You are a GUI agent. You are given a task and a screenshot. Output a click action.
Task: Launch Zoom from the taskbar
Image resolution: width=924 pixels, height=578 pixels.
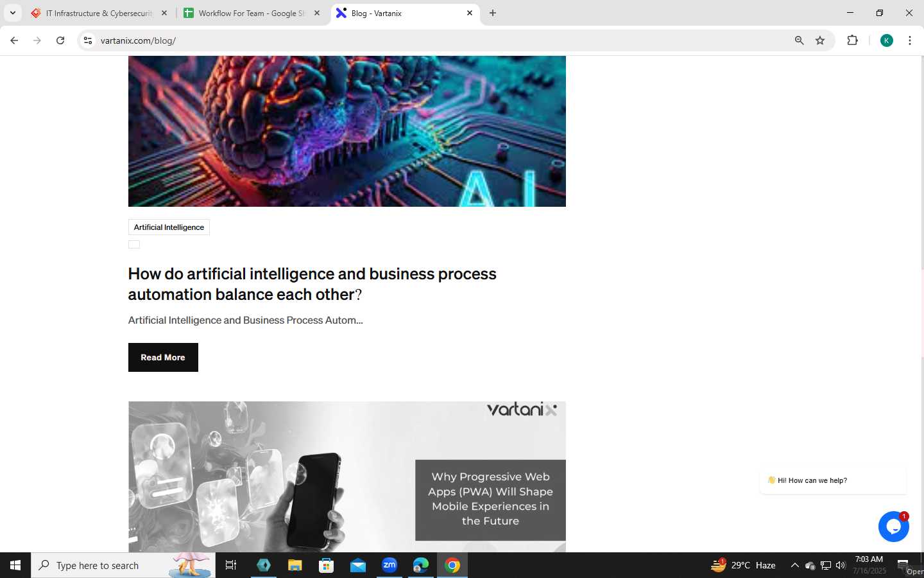(x=389, y=565)
